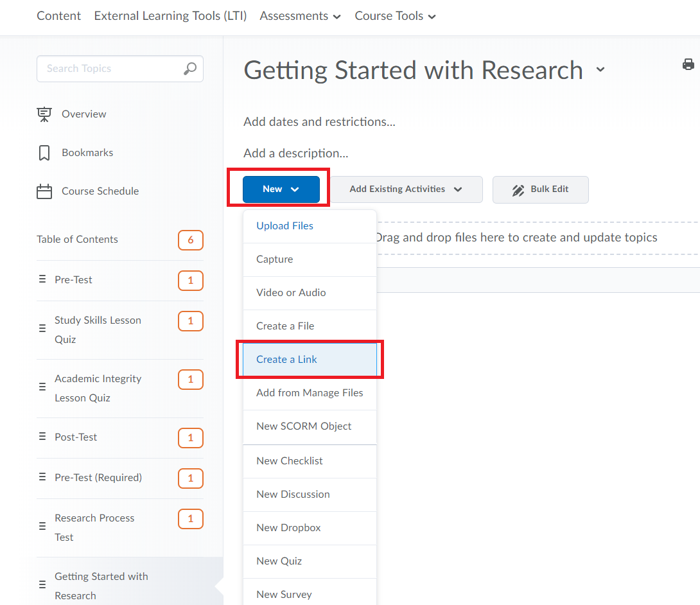
Task: Click the Bookmarks icon
Action: pos(44,153)
